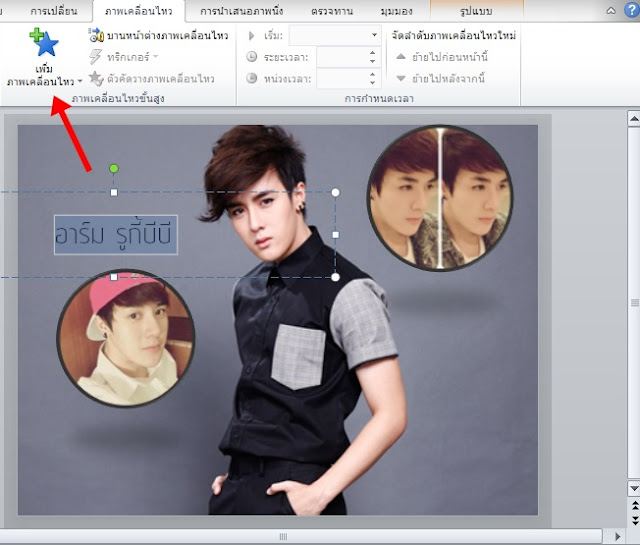Decrease Duration with the down stepper

(372, 61)
